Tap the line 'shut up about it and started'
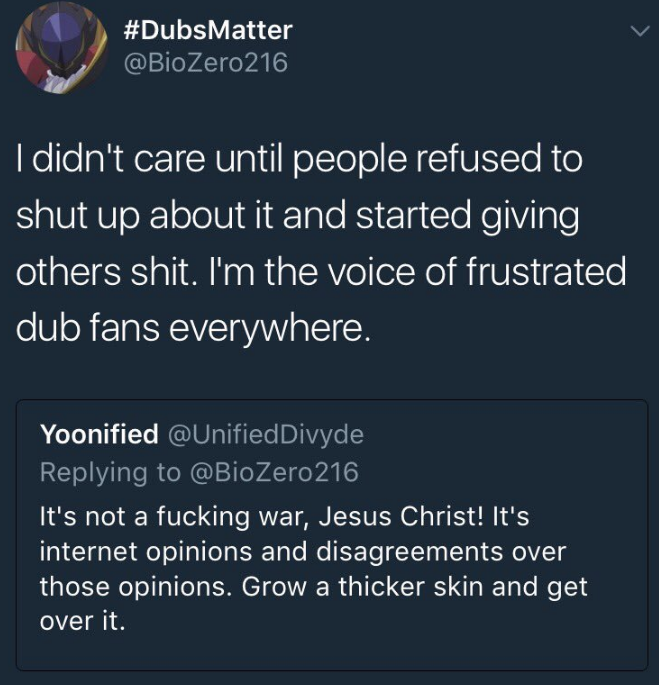The width and height of the screenshot is (659, 685). click(x=298, y=216)
